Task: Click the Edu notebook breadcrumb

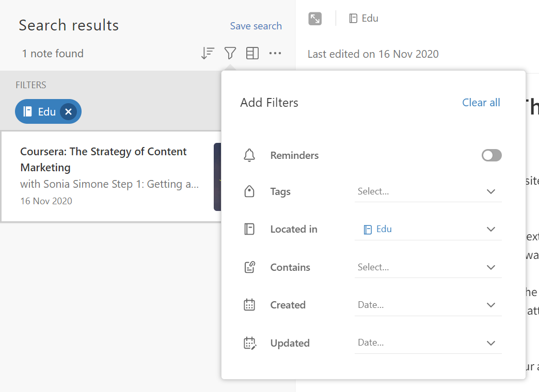Action: click(364, 19)
